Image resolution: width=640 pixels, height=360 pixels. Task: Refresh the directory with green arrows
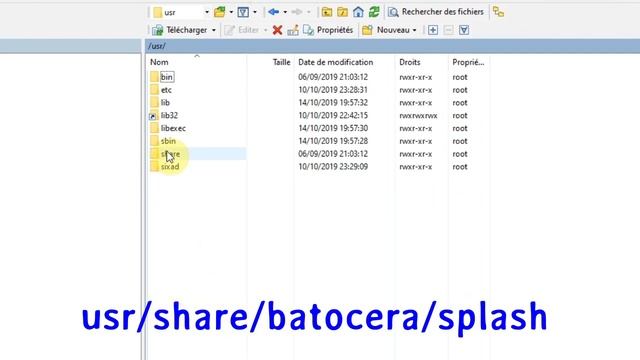pos(374,12)
